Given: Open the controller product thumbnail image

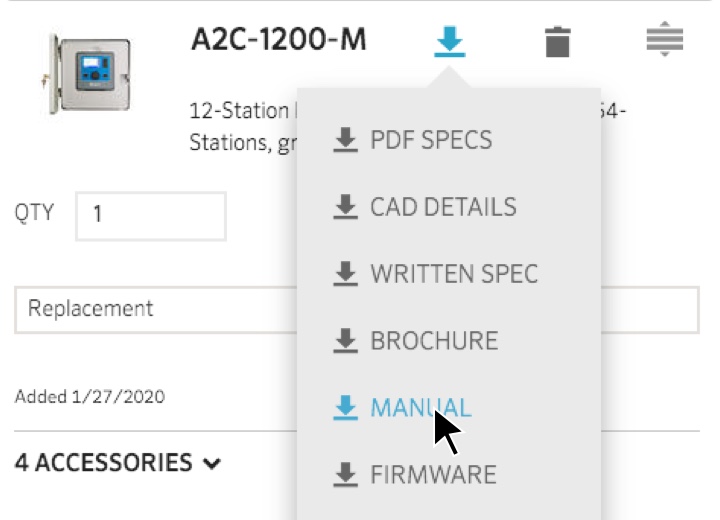Looking at the screenshot, I should [90, 73].
